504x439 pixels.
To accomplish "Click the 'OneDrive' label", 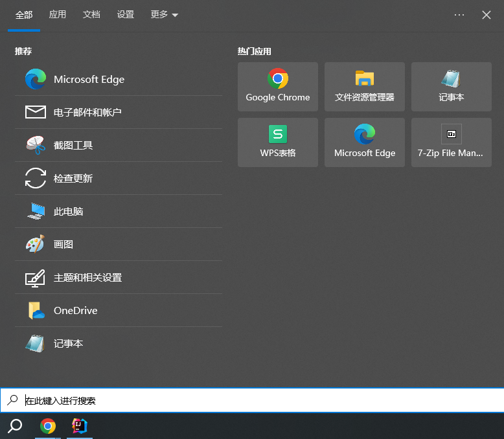I will click(x=76, y=310).
